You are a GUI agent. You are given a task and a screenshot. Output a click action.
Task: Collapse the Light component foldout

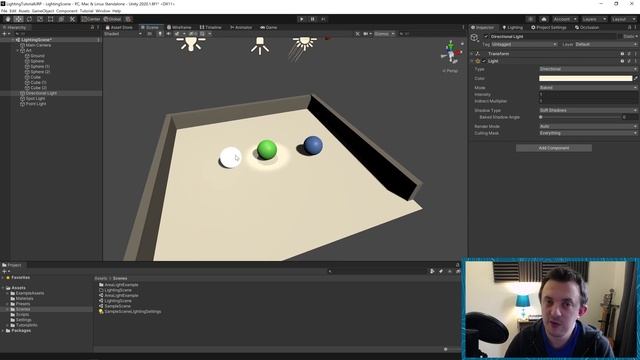coord(472,61)
